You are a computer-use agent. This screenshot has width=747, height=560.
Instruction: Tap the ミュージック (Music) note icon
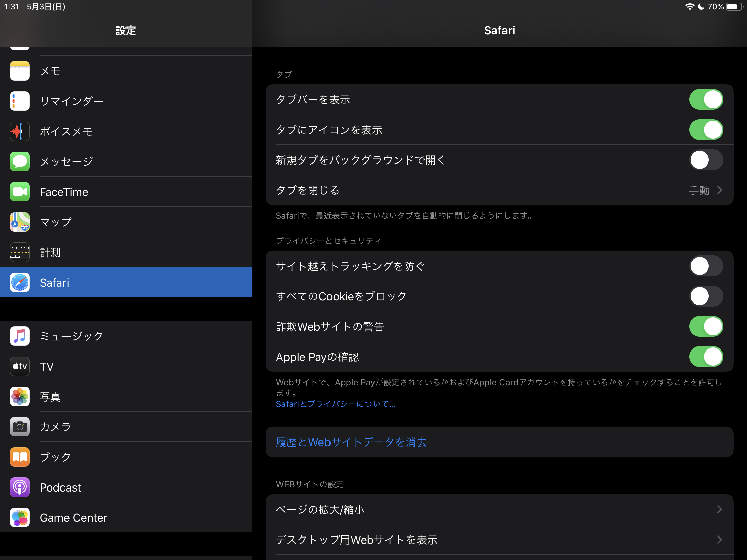click(19, 336)
